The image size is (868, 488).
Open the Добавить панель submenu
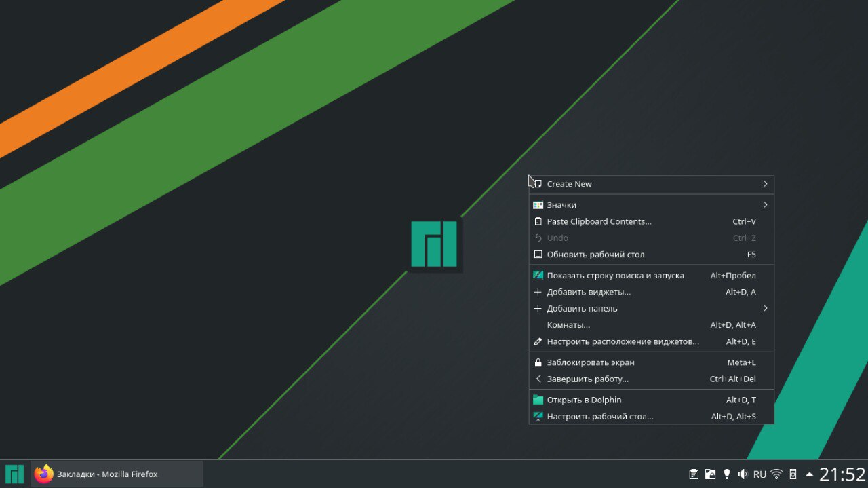click(651, 308)
